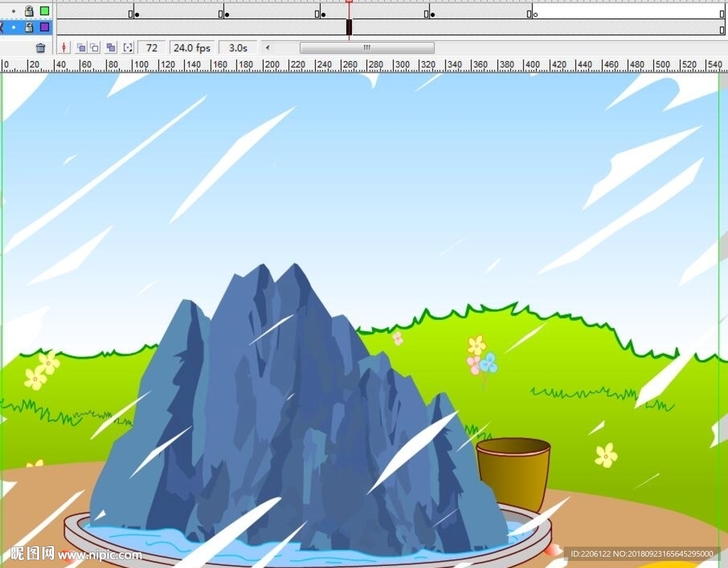The width and height of the screenshot is (728, 568).
Task: Click the timeline horizontal scrollbar thumb
Action: 367,48
